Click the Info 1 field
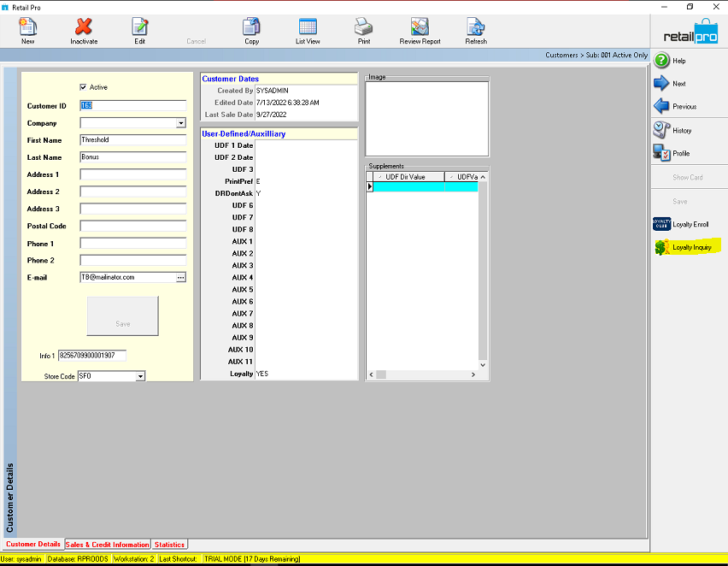Screen dimensions: 728x566 point(92,356)
